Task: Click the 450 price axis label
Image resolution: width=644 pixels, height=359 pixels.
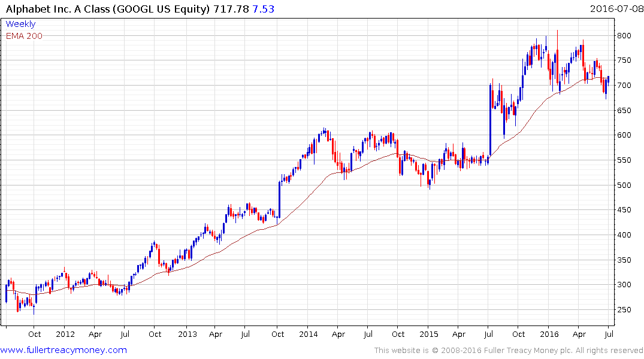Action: coord(624,209)
